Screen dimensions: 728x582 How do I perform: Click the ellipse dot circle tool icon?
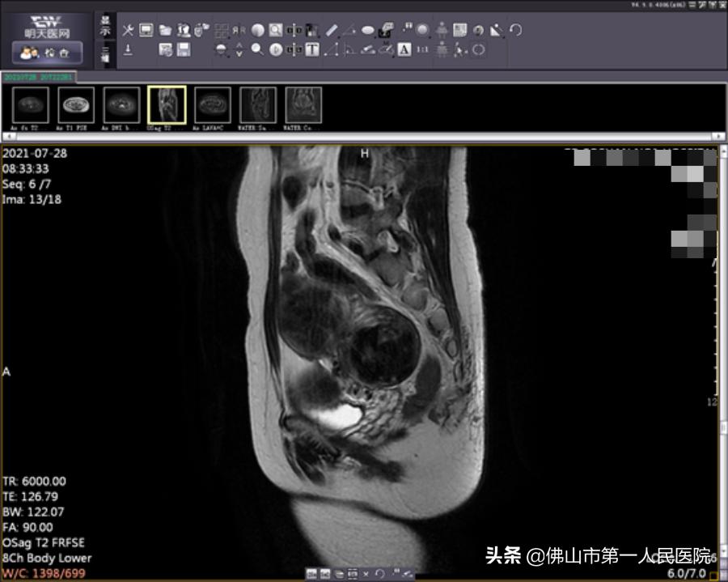(x=422, y=30)
